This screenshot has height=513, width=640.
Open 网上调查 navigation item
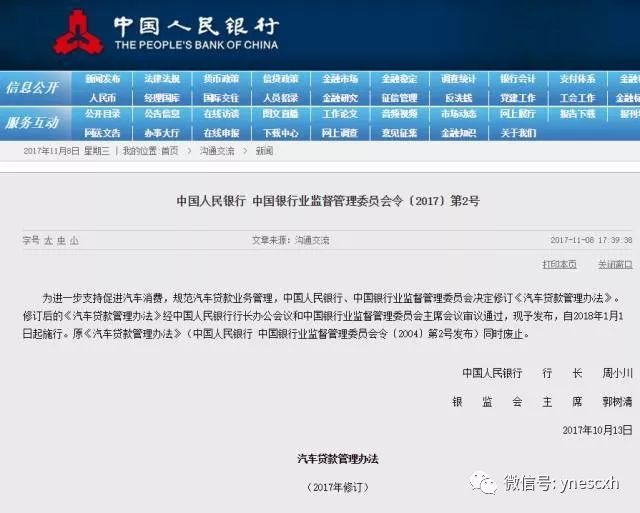pos(340,133)
